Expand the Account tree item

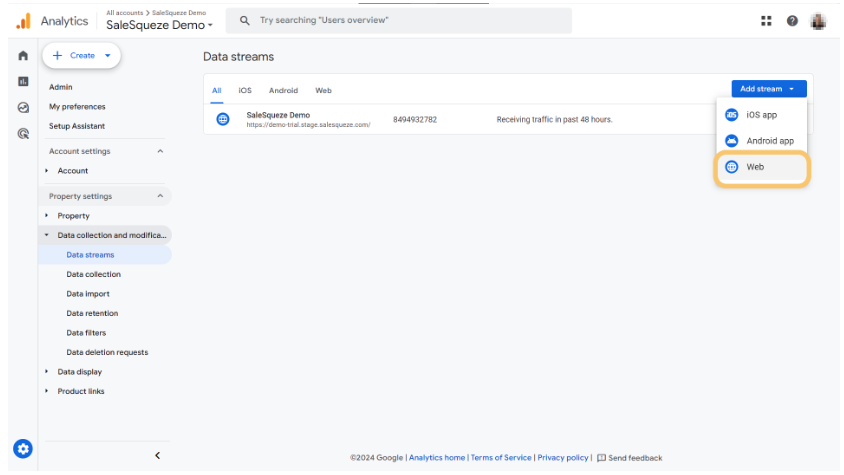click(47, 171)
